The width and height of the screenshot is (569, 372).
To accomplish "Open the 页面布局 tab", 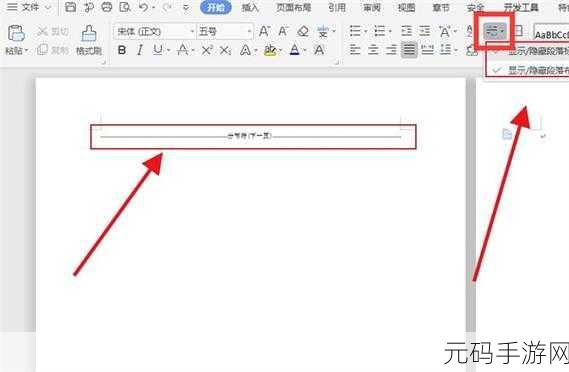I will [294, 7].
